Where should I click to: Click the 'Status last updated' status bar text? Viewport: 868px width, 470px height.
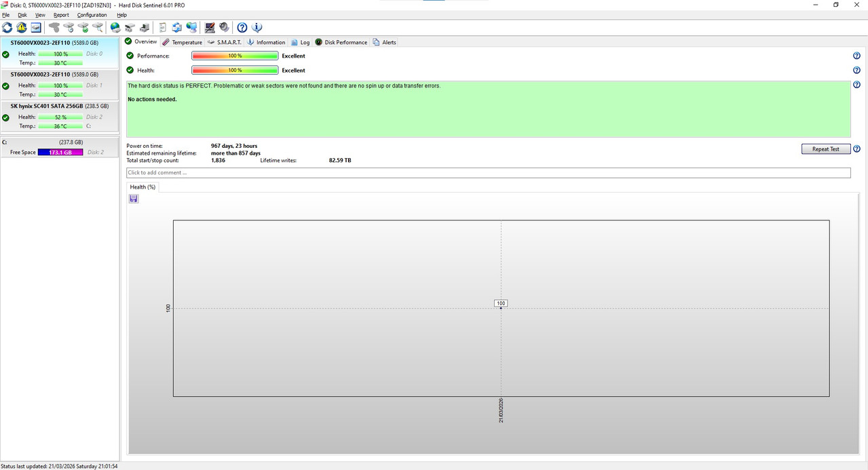point(59,466)
